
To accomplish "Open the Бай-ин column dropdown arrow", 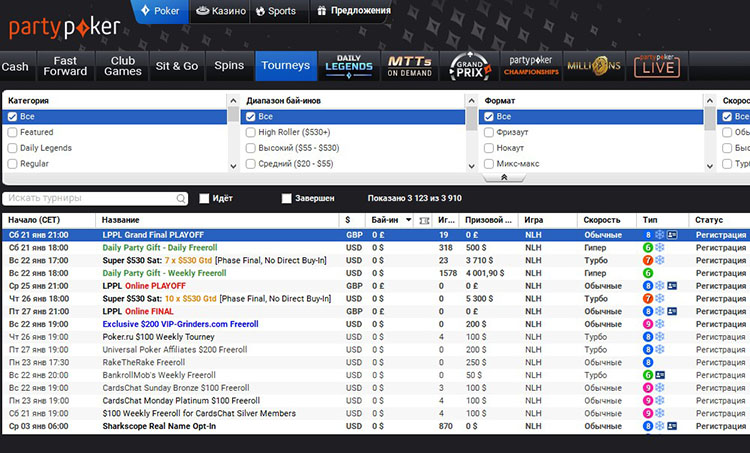I will pos(406,220).
